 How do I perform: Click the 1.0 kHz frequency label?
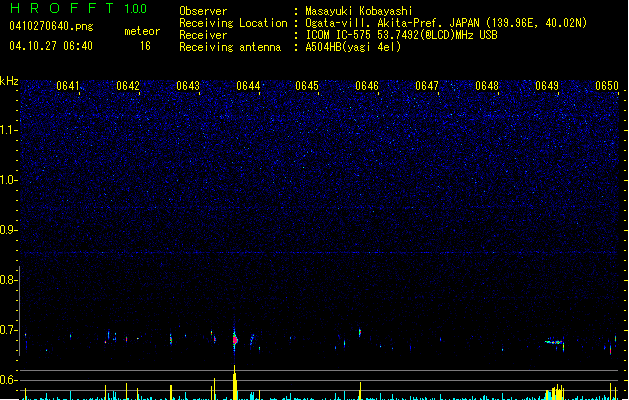tap(9, 180)
